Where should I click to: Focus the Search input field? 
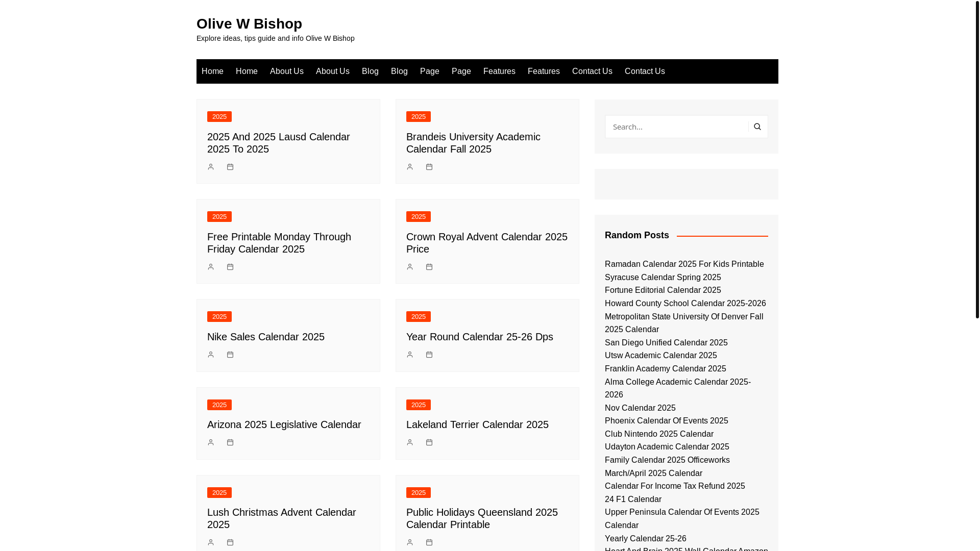tap(677, 127)
